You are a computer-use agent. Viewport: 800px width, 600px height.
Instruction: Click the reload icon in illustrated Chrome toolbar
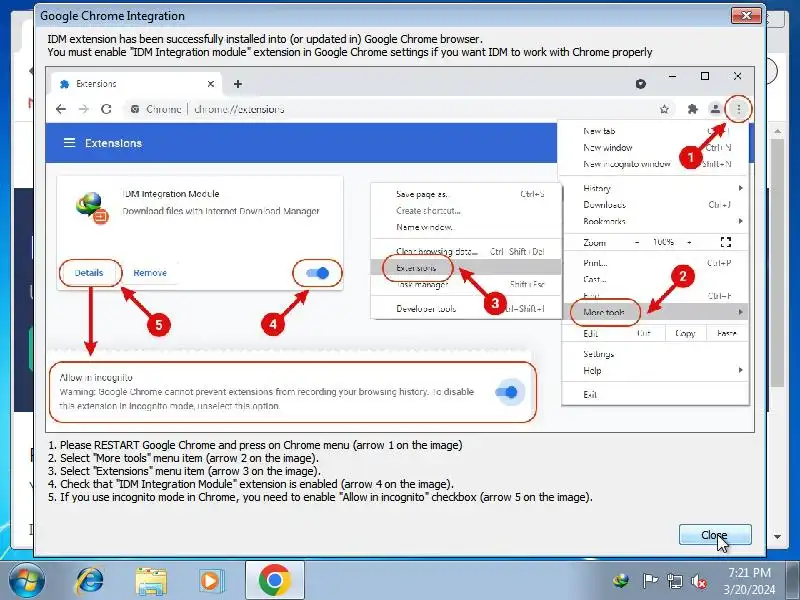(x=106, y=109)
